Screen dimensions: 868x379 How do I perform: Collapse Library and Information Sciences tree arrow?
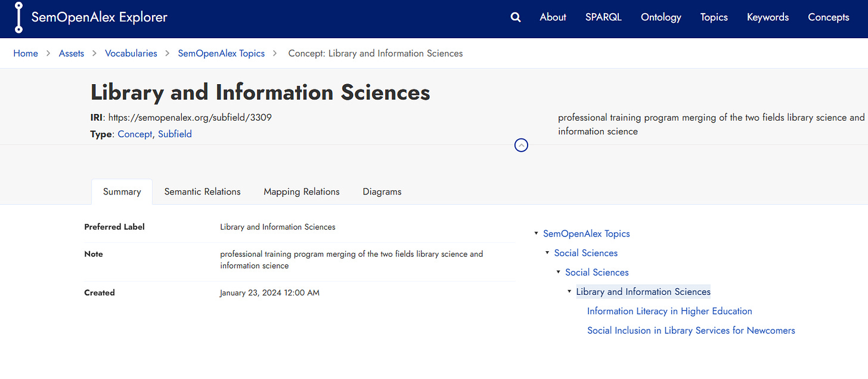[569, 292]
